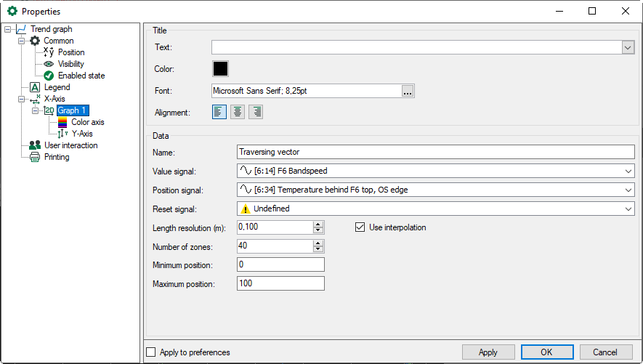
Task: Align title text to the left
Action: click(219, 112)
